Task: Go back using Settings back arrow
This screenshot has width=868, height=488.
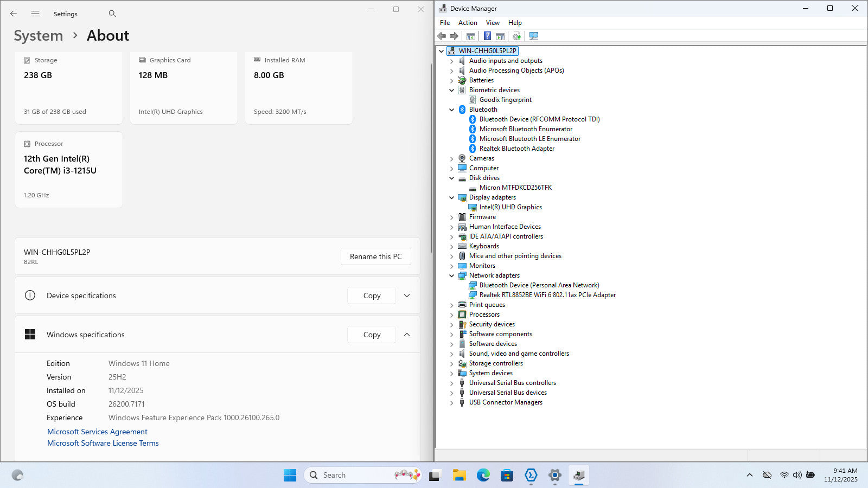Action: [14, 14]
